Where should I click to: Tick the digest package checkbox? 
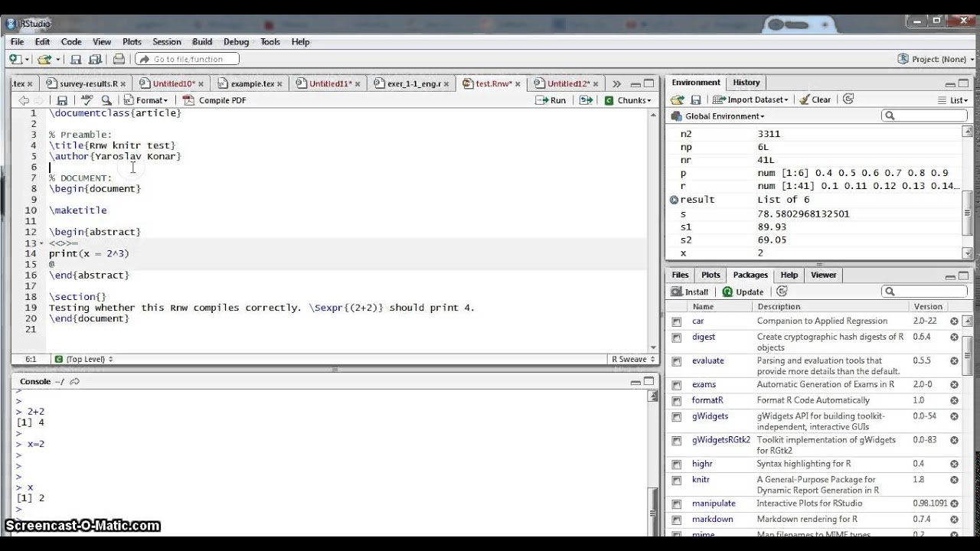(677, 337)
